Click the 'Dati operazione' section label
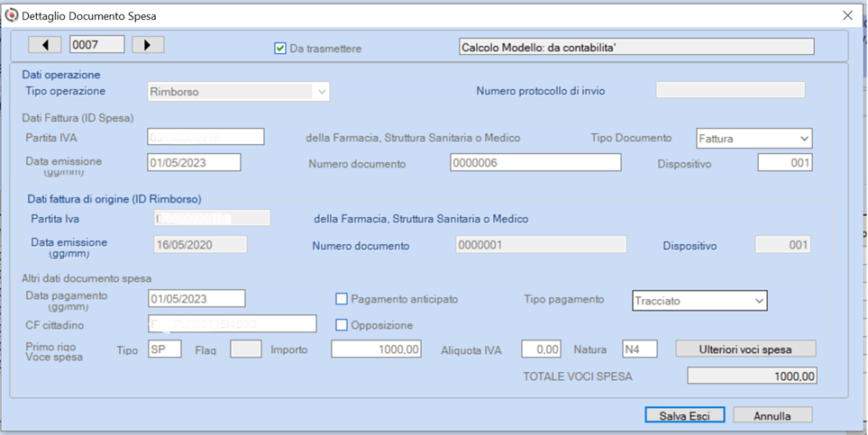 tap(61, 75)
